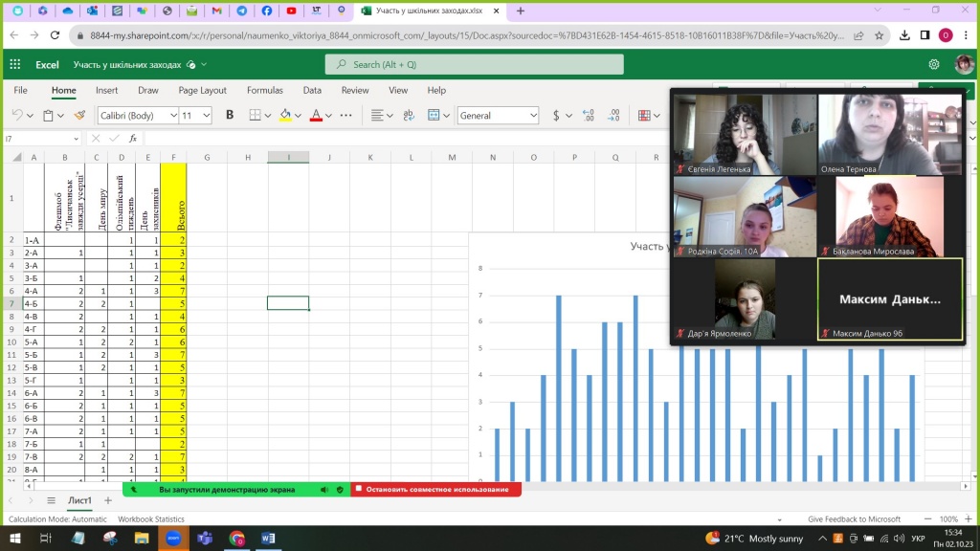Click the red stop screen sharing button
The image size is (980, 551).
click(435, 489)
